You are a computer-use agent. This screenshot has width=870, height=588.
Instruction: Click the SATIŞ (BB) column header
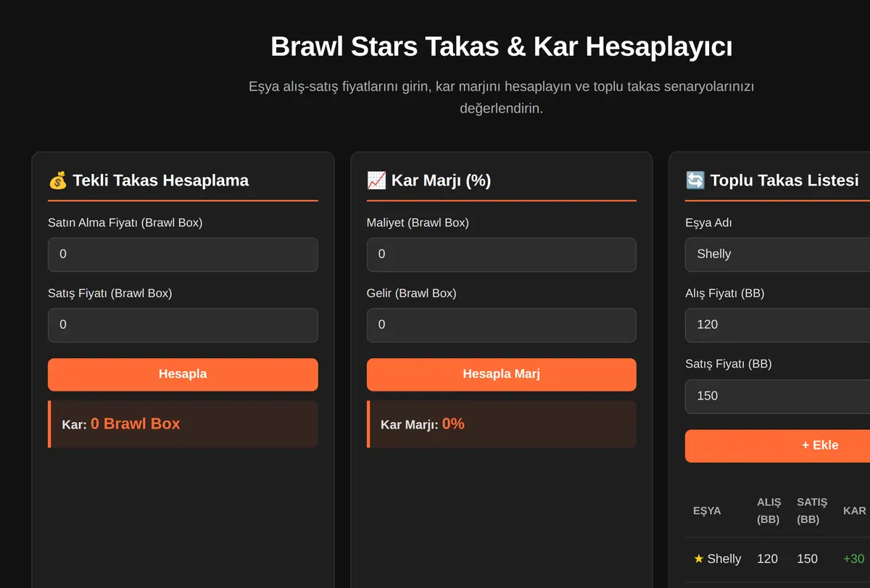pyautogui.click(x=812, y=510)
